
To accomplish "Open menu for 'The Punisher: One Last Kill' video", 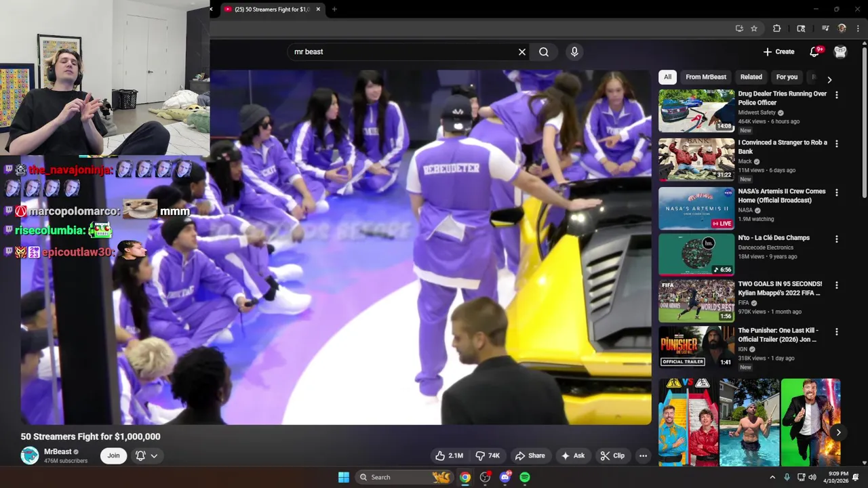I will (x=836, y=331).
